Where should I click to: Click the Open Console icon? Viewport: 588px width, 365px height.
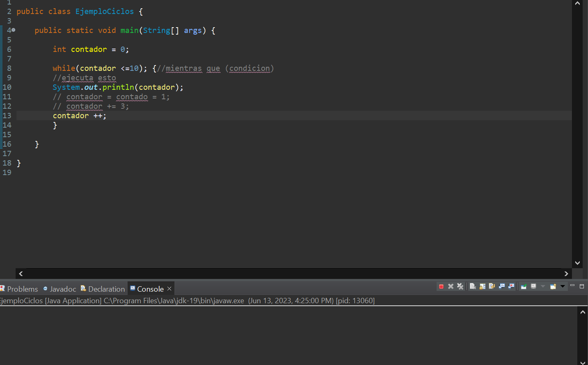pos(553,286)
